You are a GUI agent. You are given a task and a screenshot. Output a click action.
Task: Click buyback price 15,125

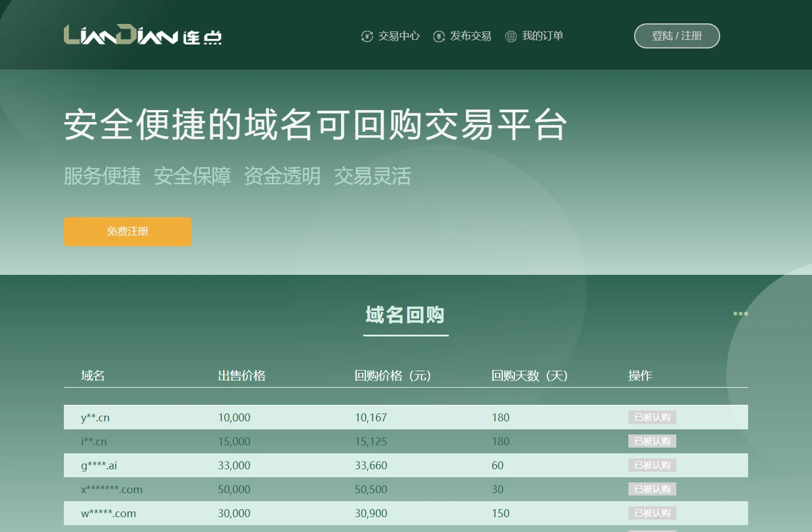click(x=371, y=441)
